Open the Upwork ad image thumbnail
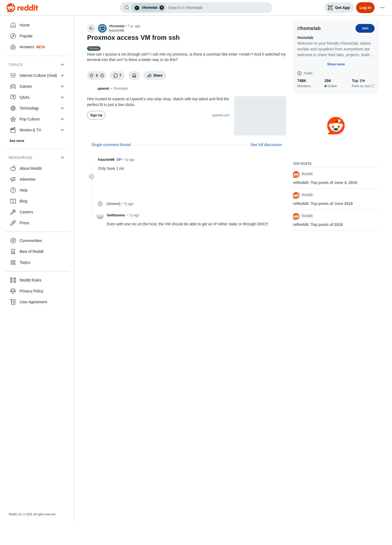This screenshot has height=545, width=392. point(260,116)
